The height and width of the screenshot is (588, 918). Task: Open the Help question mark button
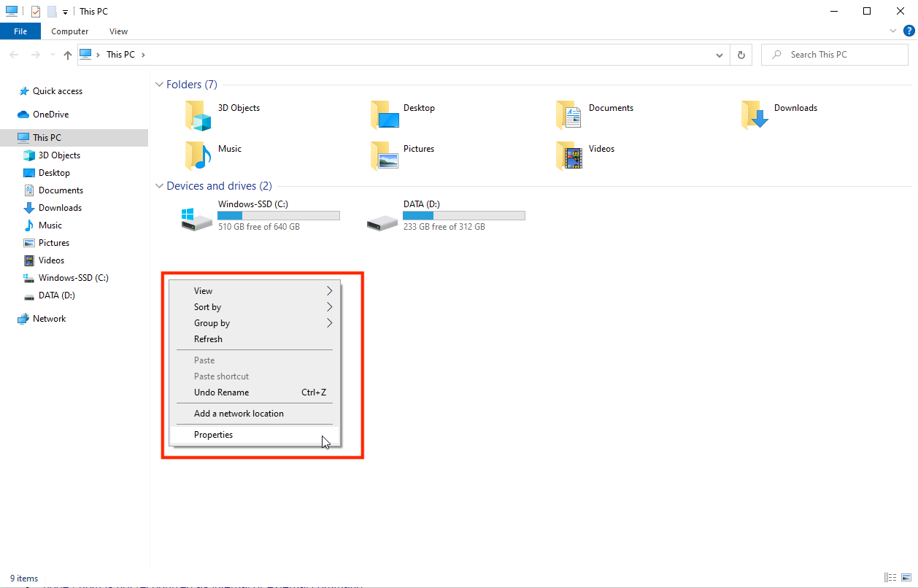point(909,31)
